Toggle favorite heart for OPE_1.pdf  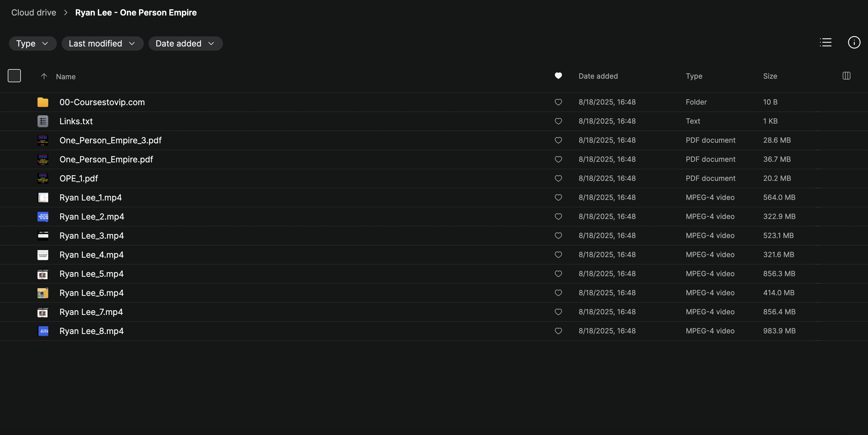tap(558, 178)
